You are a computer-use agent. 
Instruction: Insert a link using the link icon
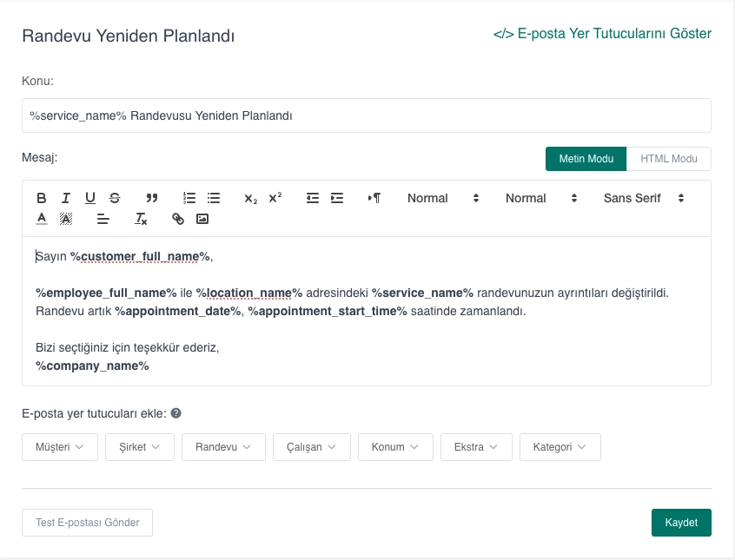178,220
